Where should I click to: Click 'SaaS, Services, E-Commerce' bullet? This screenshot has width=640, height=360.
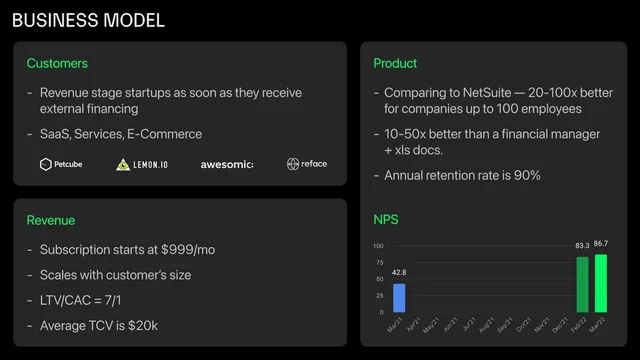click(x=121, y=134)
